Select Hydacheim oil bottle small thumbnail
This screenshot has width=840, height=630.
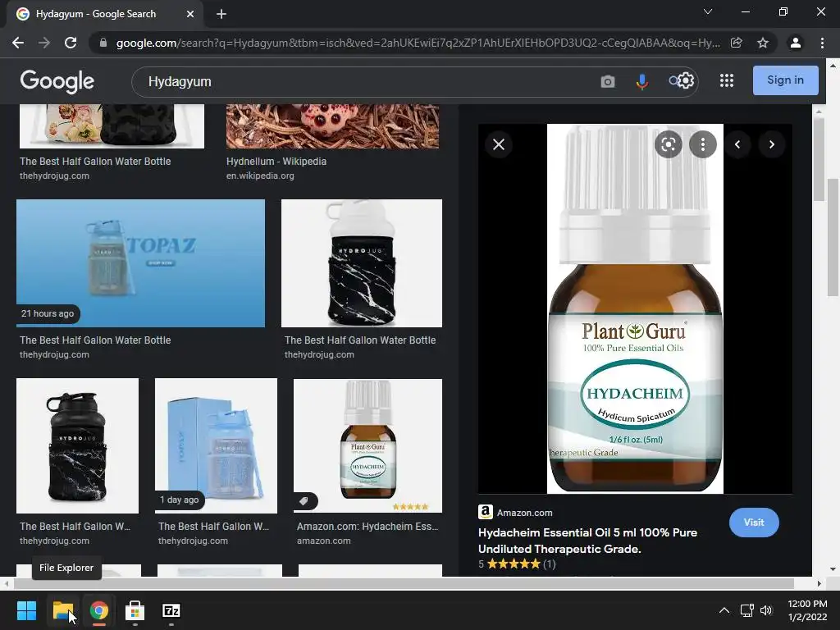[368, 445]
